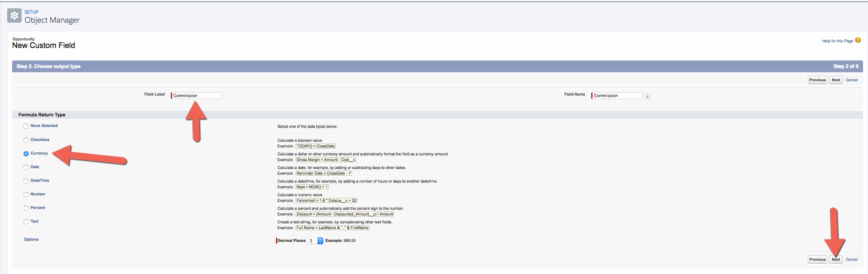Click the top Cancel link
The width and height of the screenshot is (868, 274).
[x=851, y=80]
